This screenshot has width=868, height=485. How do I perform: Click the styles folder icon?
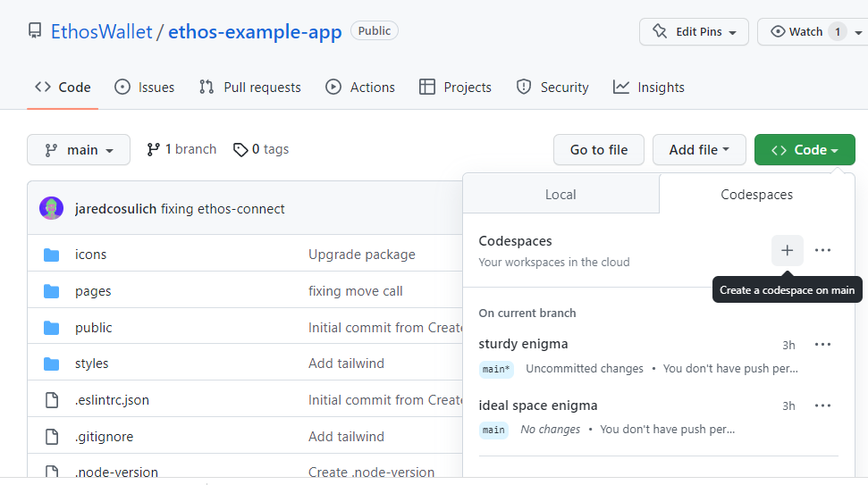[52, 364]
